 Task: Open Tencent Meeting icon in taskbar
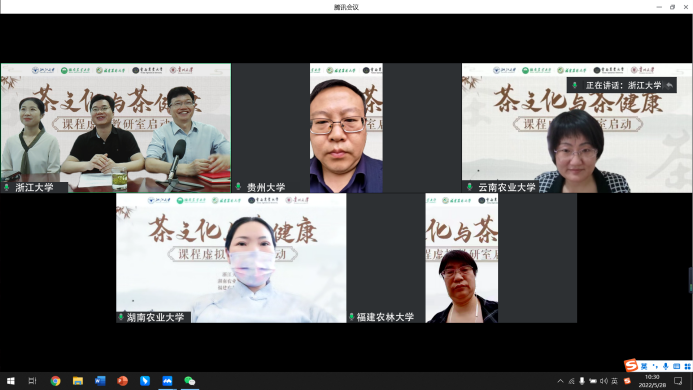click(x=167, y=381)
